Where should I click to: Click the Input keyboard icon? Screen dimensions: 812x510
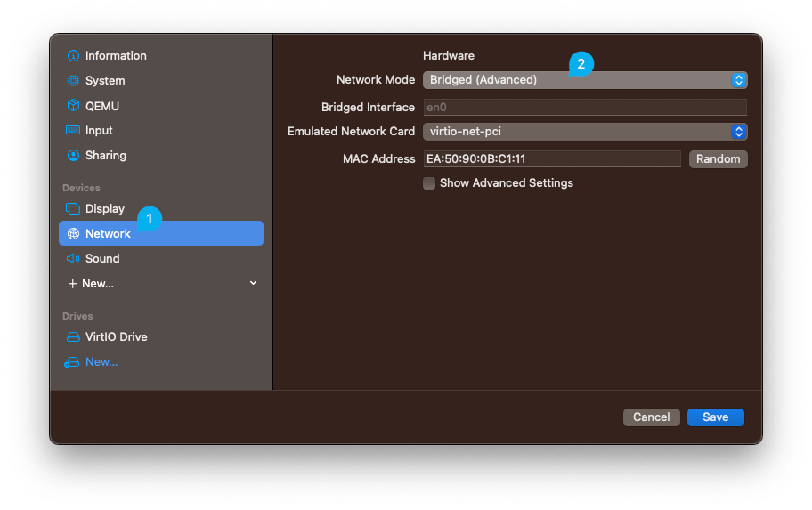click(x=73, y=131)
